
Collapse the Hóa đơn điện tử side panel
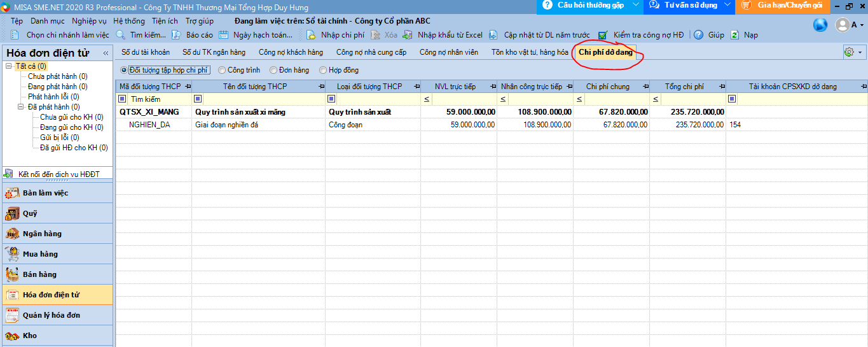pos(106,53)
